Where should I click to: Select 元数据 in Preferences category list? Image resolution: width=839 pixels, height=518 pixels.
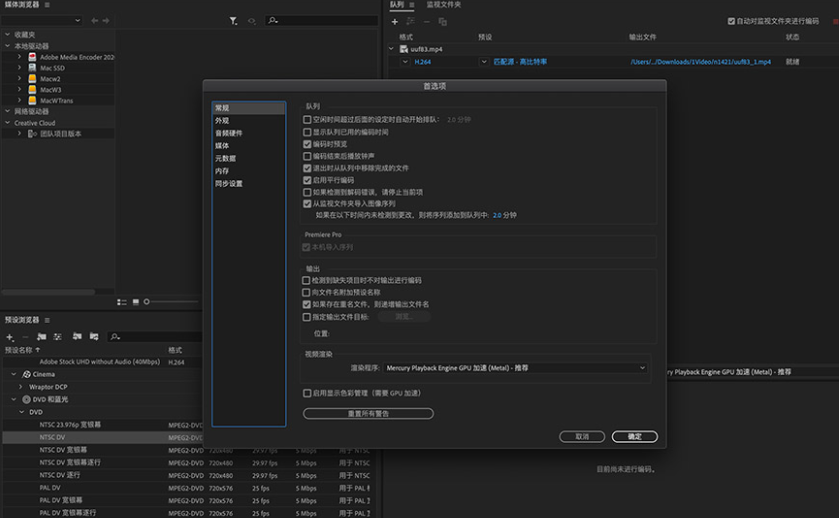[249, 158]
